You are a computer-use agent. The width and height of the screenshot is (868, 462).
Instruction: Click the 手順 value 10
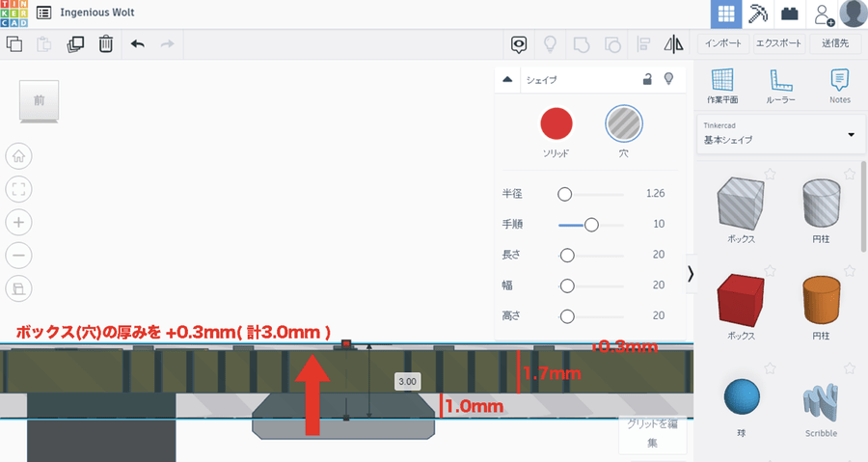coord(659,224)
